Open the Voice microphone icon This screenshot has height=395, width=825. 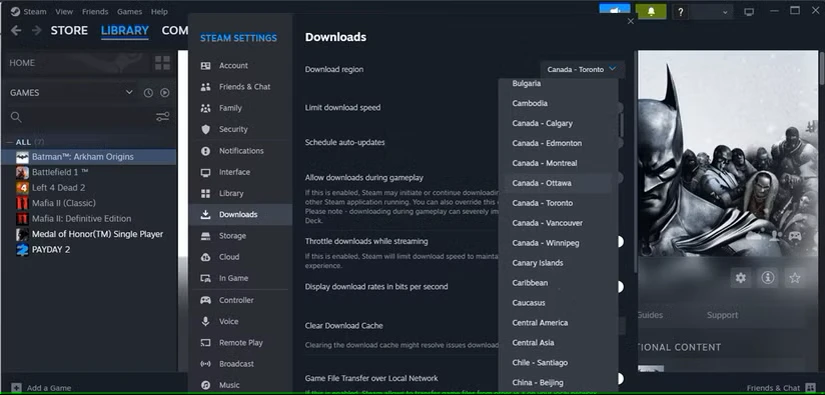206,321
